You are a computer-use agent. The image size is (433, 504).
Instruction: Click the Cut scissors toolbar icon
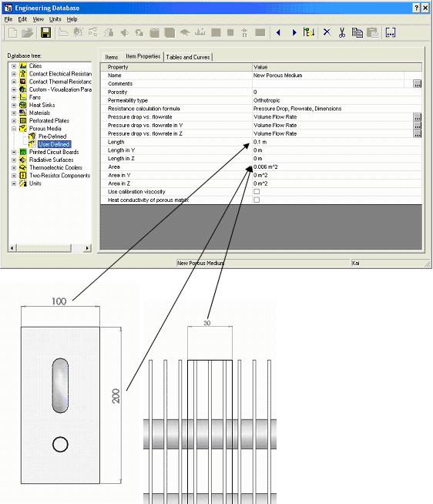coord(342,32)
